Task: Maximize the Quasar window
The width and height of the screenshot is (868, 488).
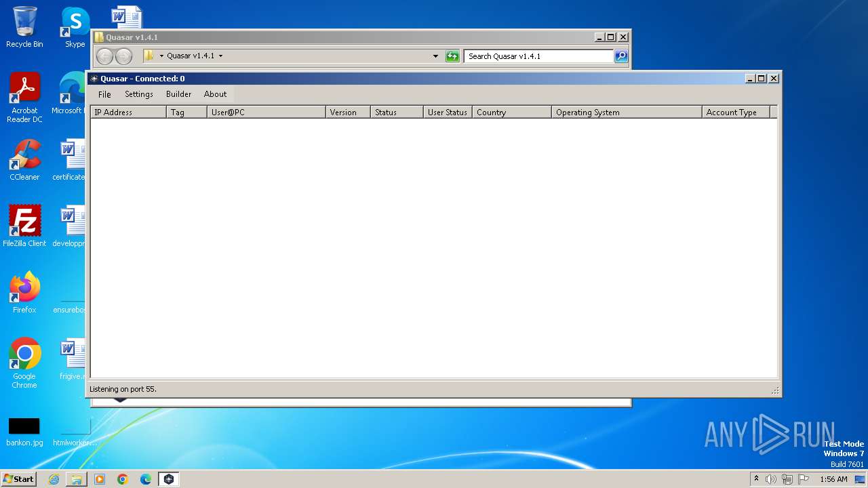Action: [762, 79]
